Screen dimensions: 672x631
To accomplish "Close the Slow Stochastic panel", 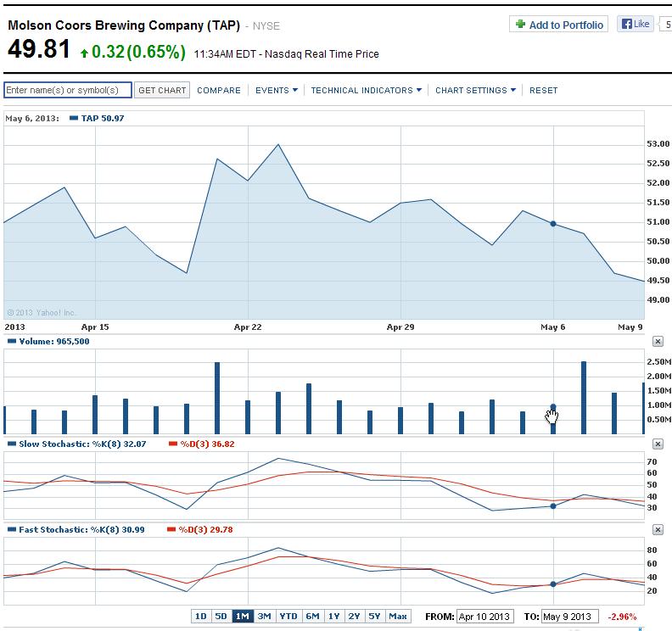I will 658,444.
